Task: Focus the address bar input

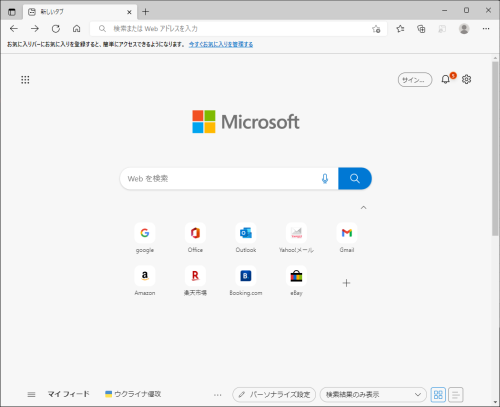Action: pyautogui.click(x=238, y=29)
